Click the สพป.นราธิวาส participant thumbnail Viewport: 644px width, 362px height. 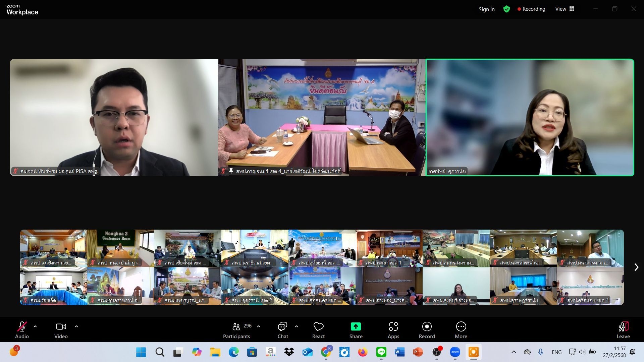point(255,248)
